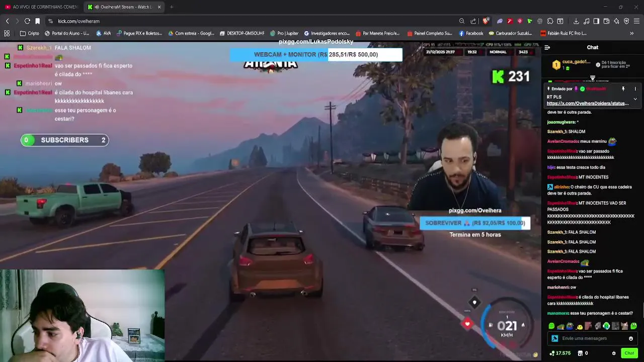The height and width of the screenshot is (362, 644).
Task: Click the address bar kick.com/ovelheram
Action: click(x=252, y=21)
